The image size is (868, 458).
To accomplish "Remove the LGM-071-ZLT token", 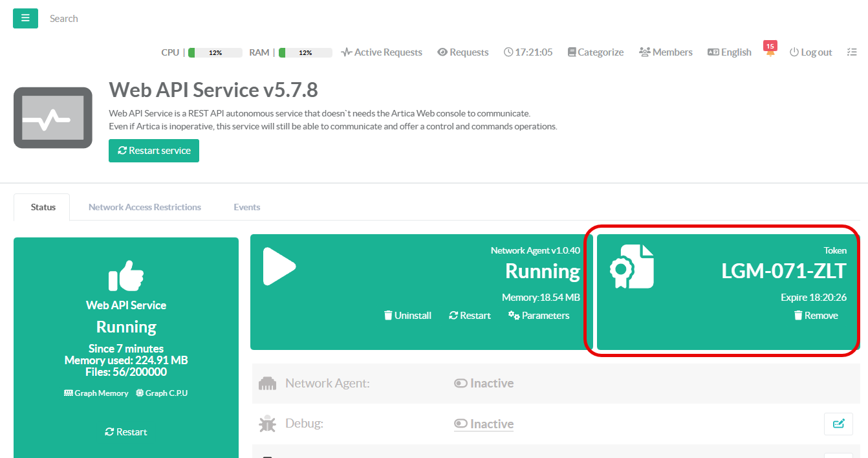I will [x=816, y=316].
